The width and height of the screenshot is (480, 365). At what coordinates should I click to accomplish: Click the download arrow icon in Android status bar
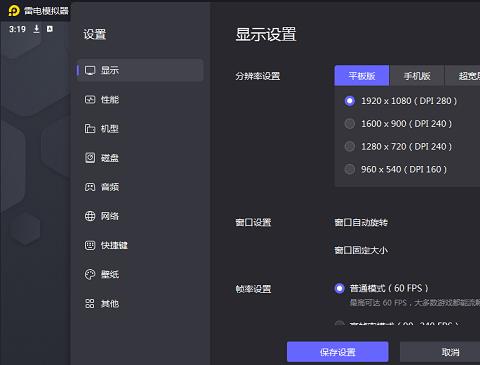coord(36,29)
